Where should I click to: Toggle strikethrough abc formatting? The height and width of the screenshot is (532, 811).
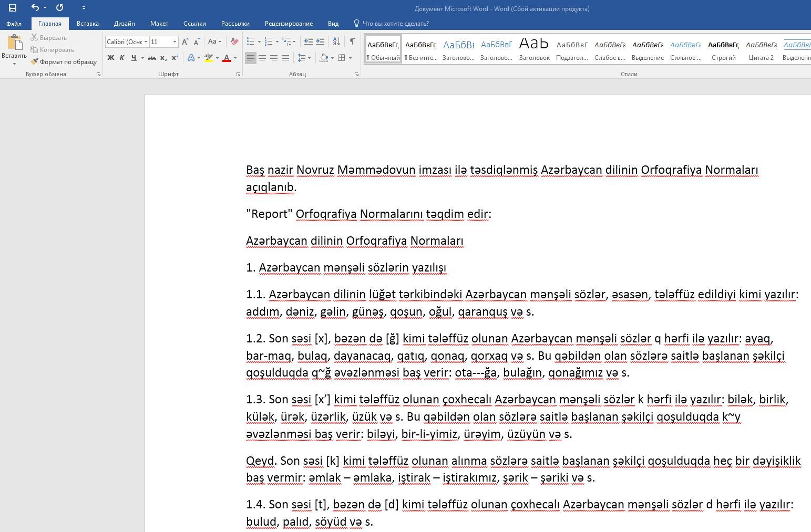pos(152,58)
